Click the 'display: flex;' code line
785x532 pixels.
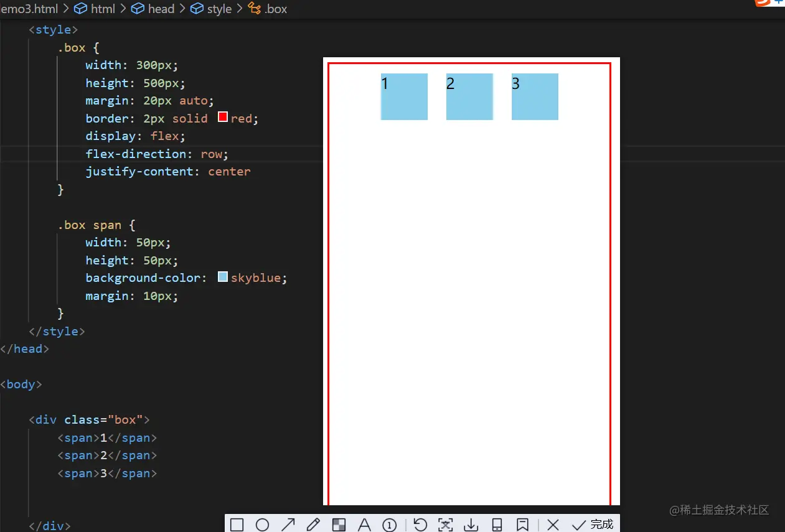pos(136,136)
